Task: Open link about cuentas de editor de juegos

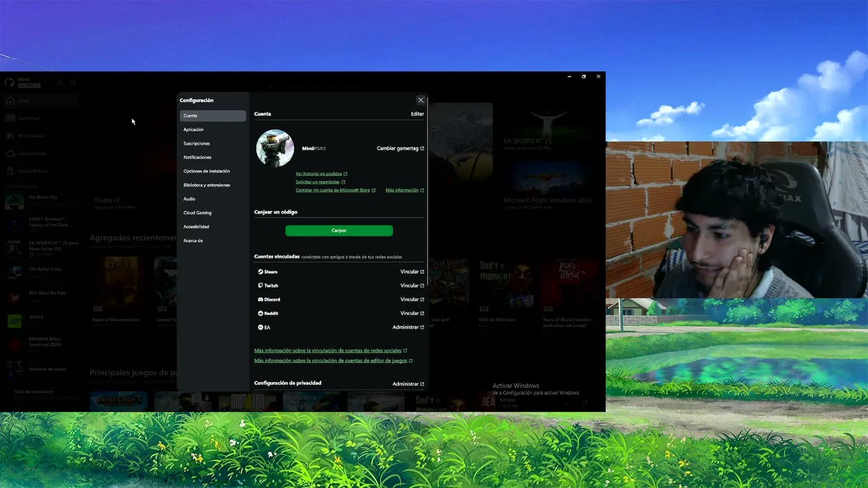Action: [x=334, y=361]
